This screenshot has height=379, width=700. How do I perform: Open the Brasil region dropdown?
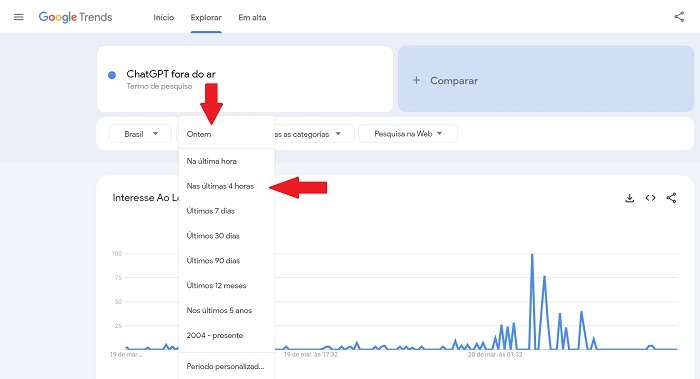(140, 133)
